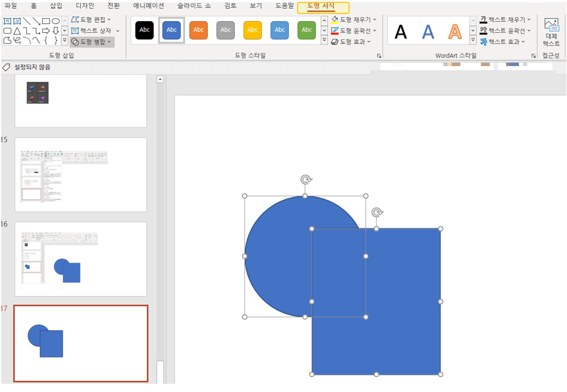Apply the black Abc shape style

click(145, 30)
